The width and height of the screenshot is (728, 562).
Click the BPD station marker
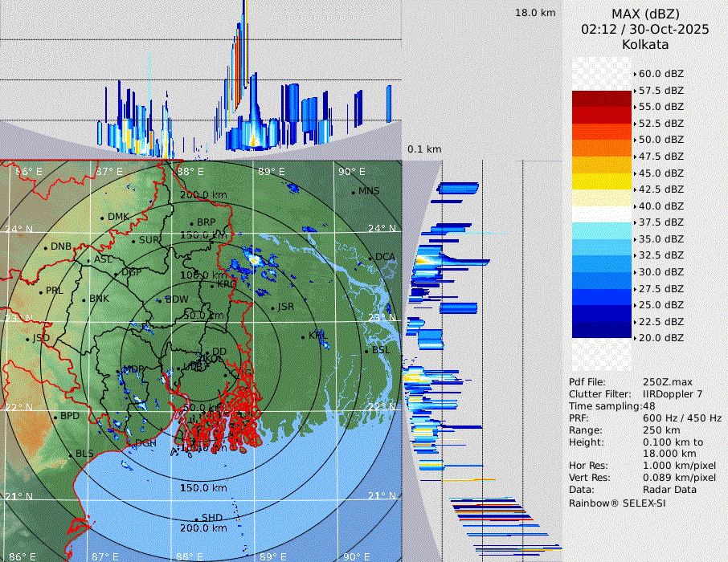coord(55,417)
